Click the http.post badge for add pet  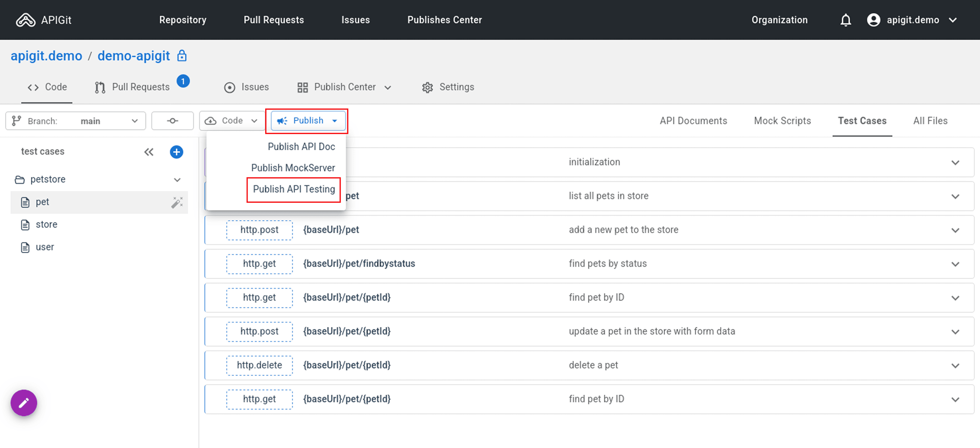coord(260,230)
